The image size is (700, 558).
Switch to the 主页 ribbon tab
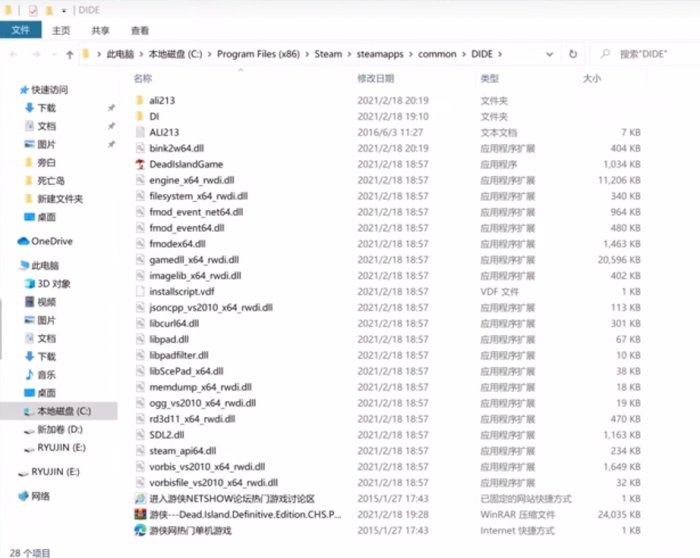61,30
